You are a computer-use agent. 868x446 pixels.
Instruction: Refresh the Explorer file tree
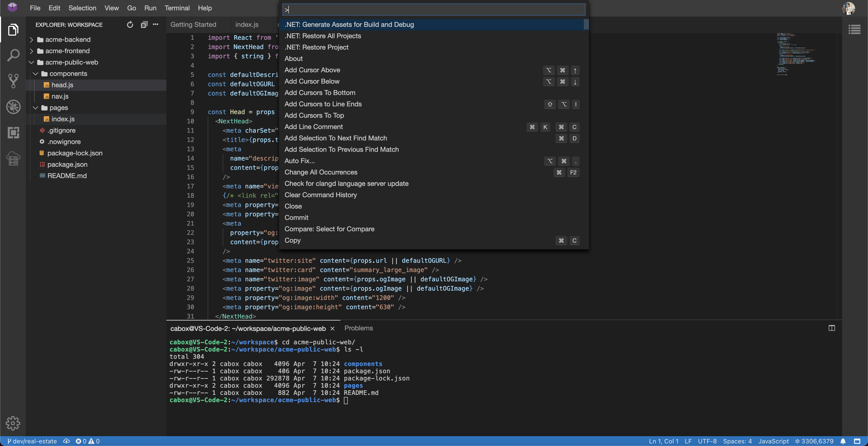130,25
